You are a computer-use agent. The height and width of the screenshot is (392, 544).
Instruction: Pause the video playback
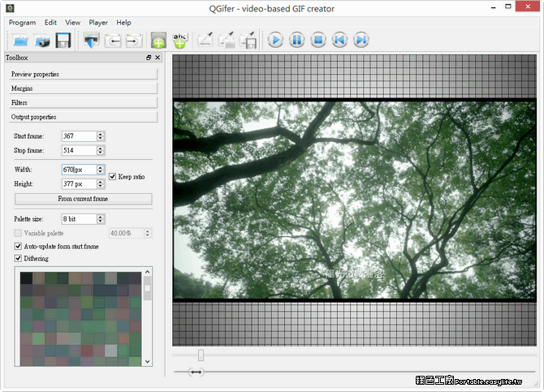pos(297,40)
